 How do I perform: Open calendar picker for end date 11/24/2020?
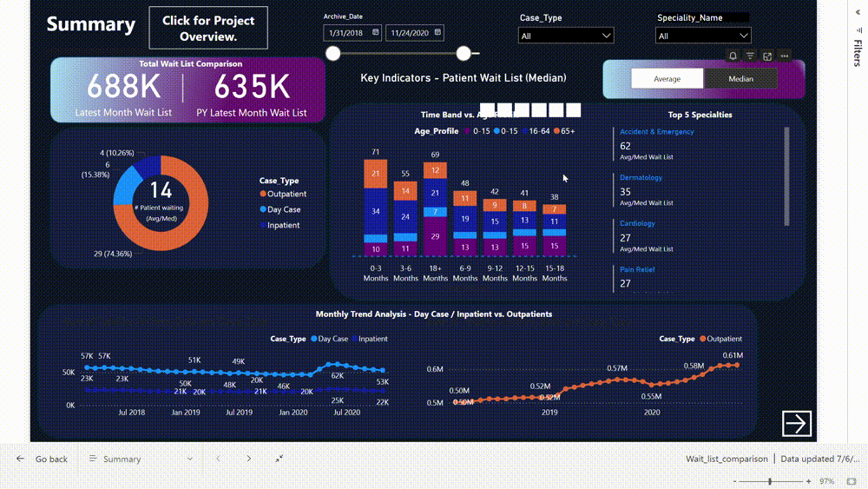pyautogui.click(x=437, y=33)
